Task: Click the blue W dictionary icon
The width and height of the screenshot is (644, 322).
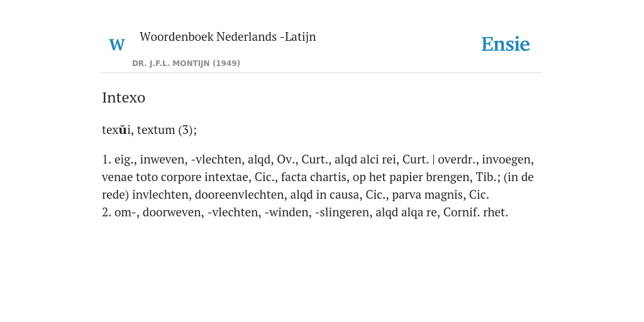Action: tap(117, 45)
